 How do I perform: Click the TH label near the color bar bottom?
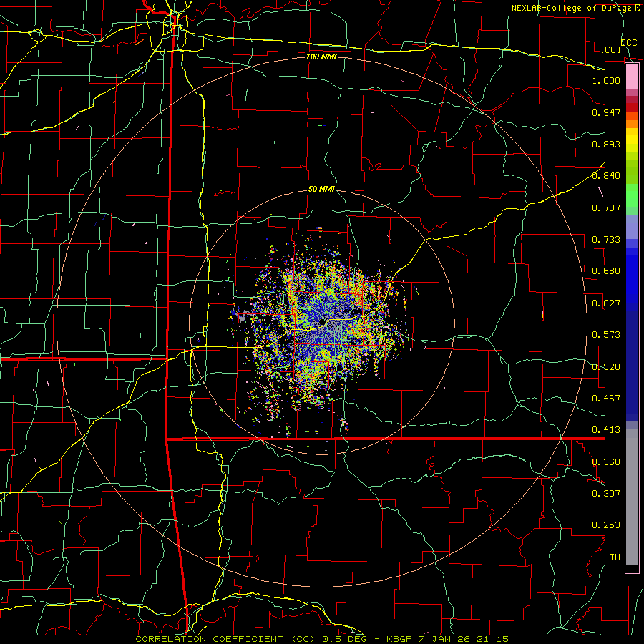pos(615,557)
